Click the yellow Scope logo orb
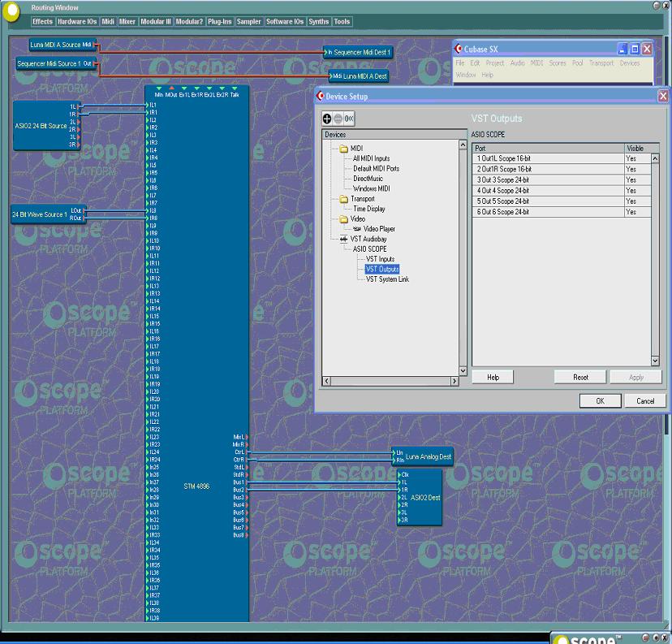The image size is (672, 644). pyautogui.click(x=11, y=11)
